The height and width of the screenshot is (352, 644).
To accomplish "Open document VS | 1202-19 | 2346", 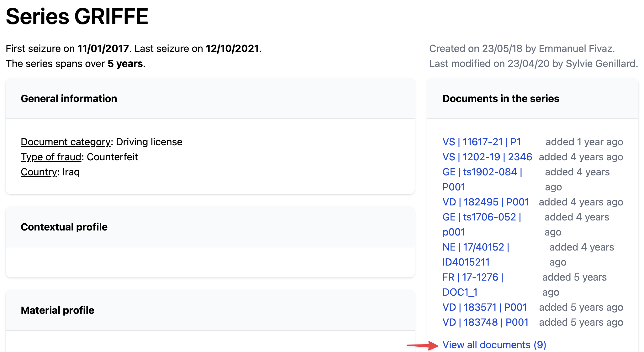I will pyautogui.click(x=487, y=157).
